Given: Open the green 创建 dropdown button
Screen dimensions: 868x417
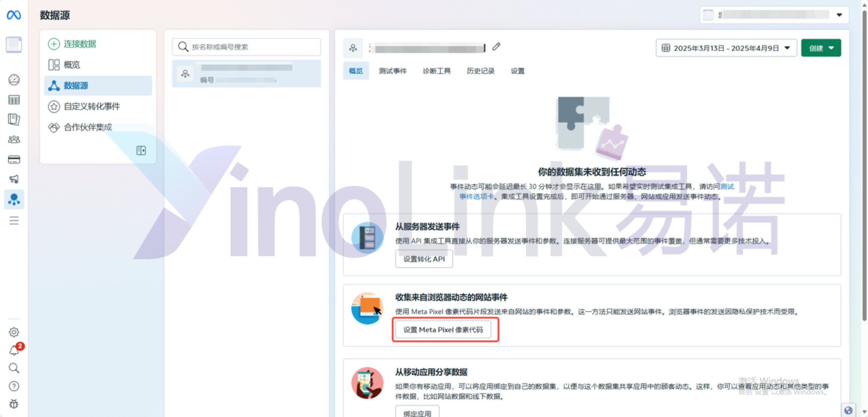Looking at the screenshot, I should (x=821, y=48).
